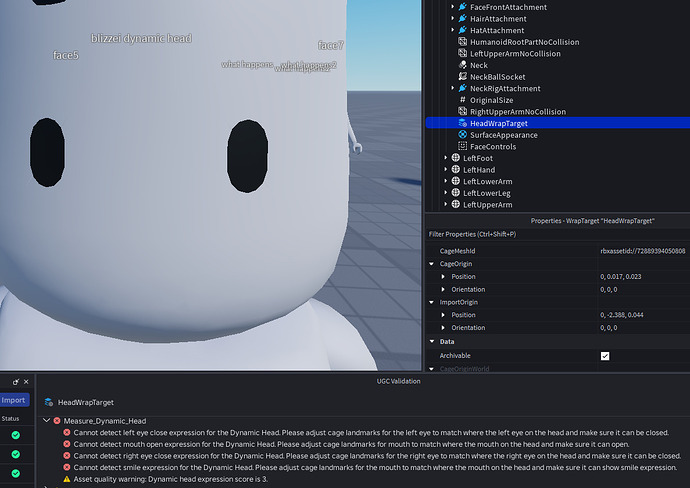Select the SurfaceAppearance tree row

click(558, 135)
